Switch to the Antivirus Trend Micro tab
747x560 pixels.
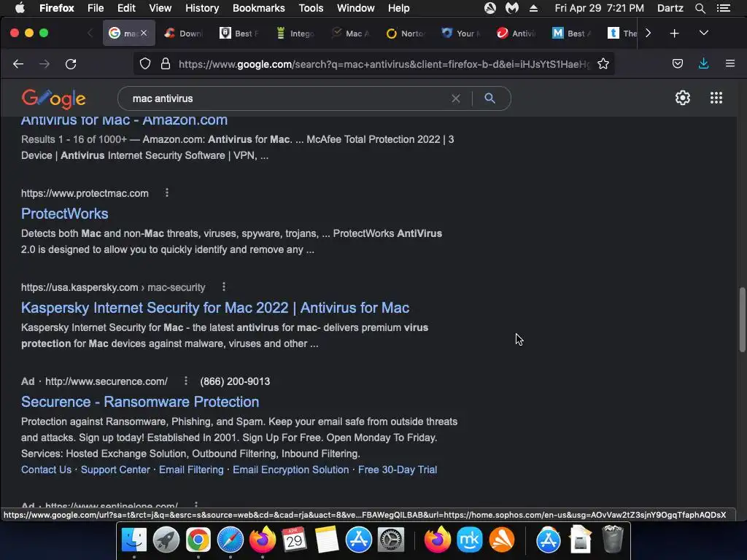coord(517,34)
